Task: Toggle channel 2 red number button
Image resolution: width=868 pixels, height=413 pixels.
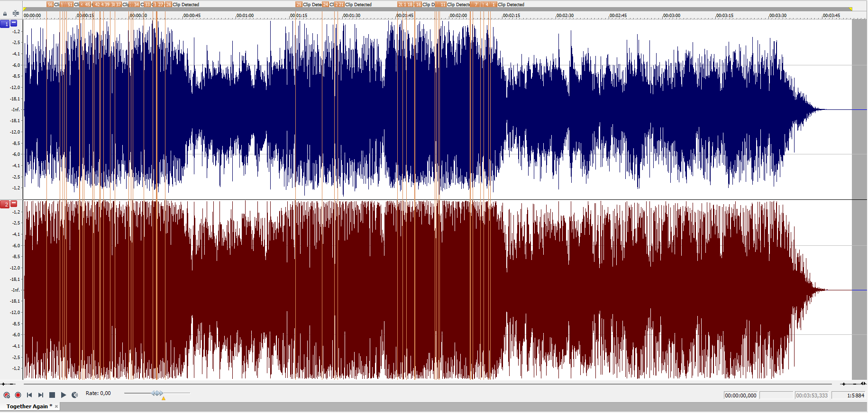Action: pos(5,204)
